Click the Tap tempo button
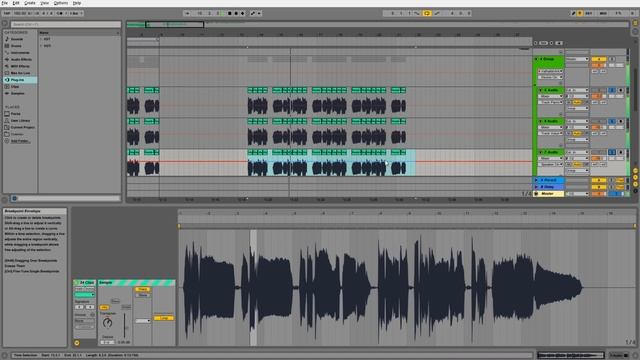The image size is (640, 360). point(7,13)
